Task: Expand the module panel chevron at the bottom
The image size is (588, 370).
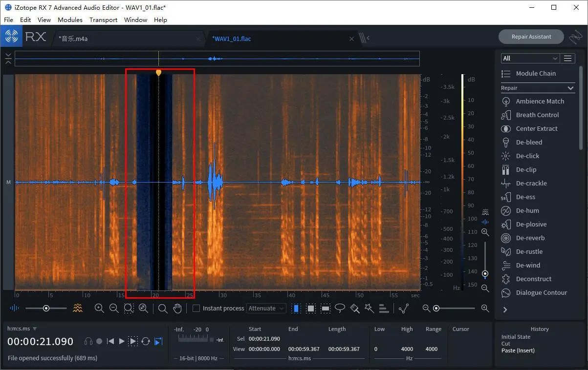Action: [x=505, y=309]
